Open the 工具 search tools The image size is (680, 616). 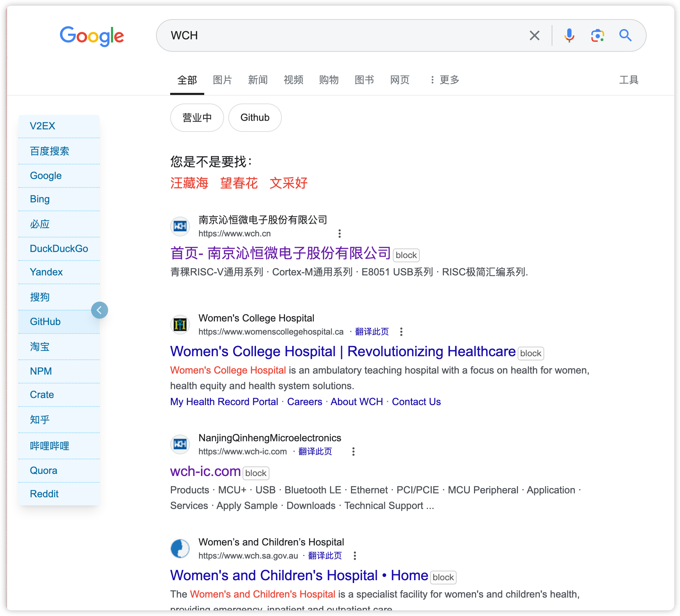(629, 80)
